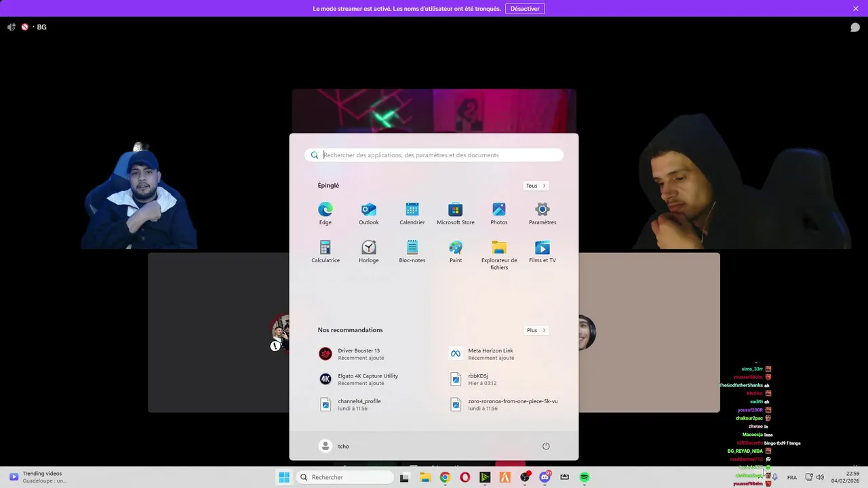Click the FRA language indicator
This screenshot has width=868, height=488.
[x=792, y=478]
